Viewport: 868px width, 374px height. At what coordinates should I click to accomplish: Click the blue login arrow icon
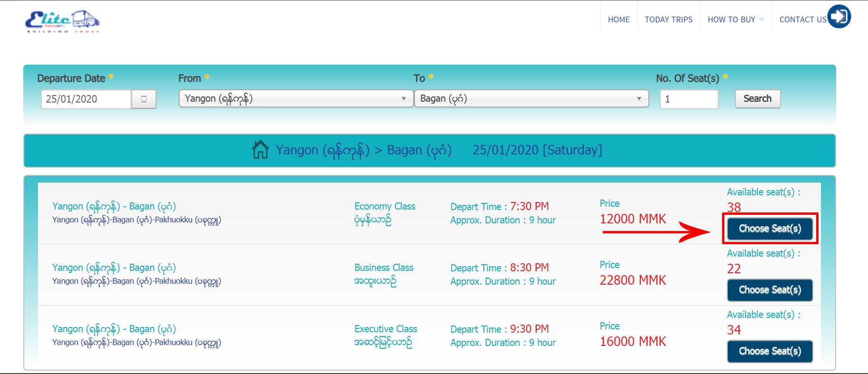839,17
